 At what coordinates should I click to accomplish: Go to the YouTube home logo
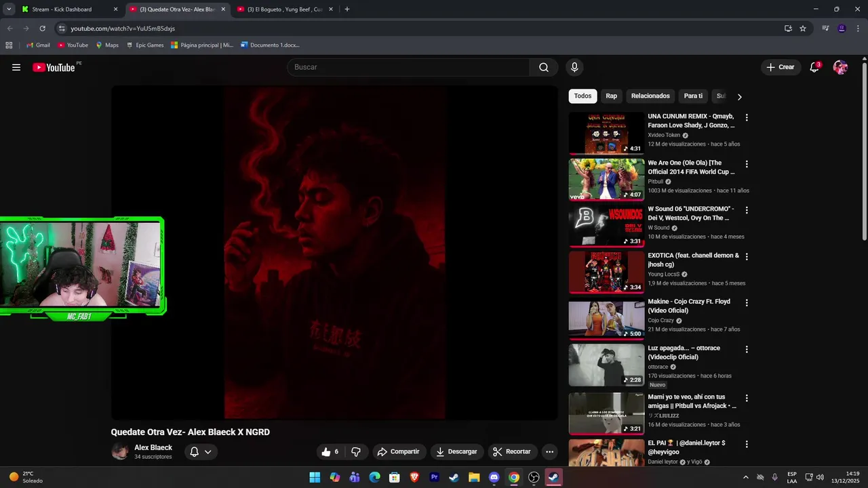pos(54,67)
